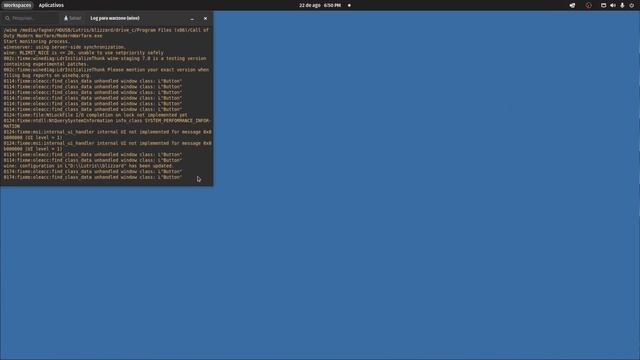
Task: Click the 'wineserver: using server-side synchronization' line
Action: click(x=65, y=47)
